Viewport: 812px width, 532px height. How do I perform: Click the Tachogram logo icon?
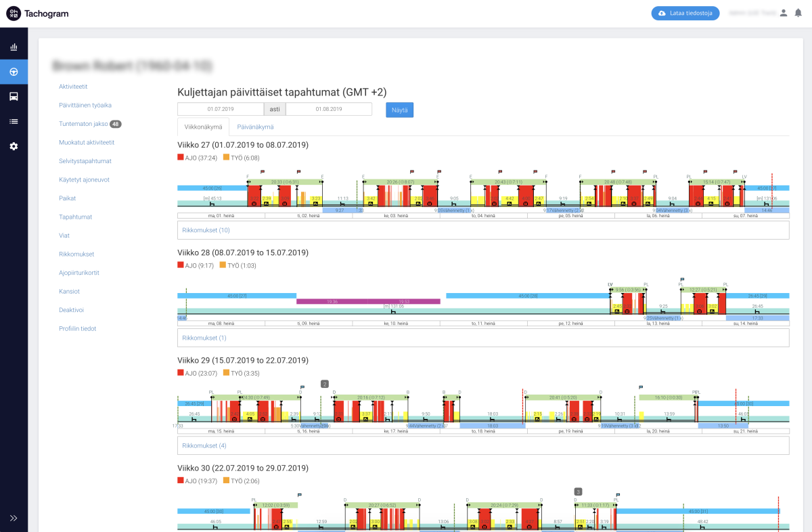tap(14, 14)
